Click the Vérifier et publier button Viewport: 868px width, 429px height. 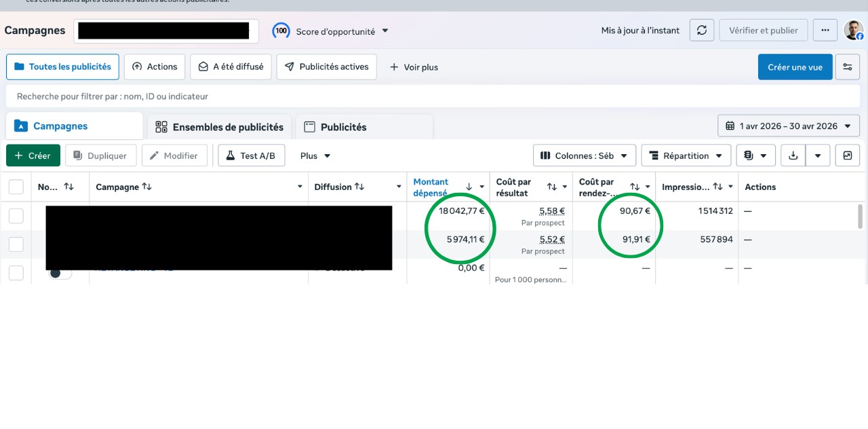point(763,30)
